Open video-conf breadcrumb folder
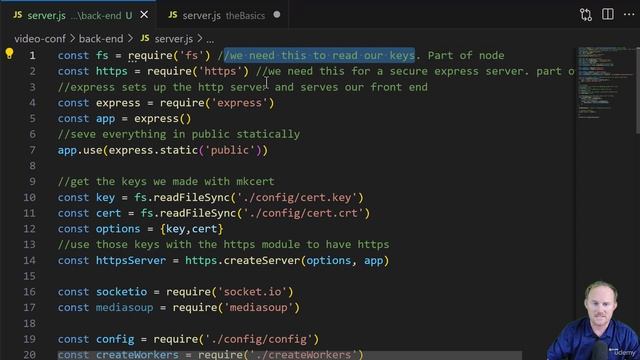The height and width of the screenshot is (360, 640). pyautogui.click(x=40, y=39)
